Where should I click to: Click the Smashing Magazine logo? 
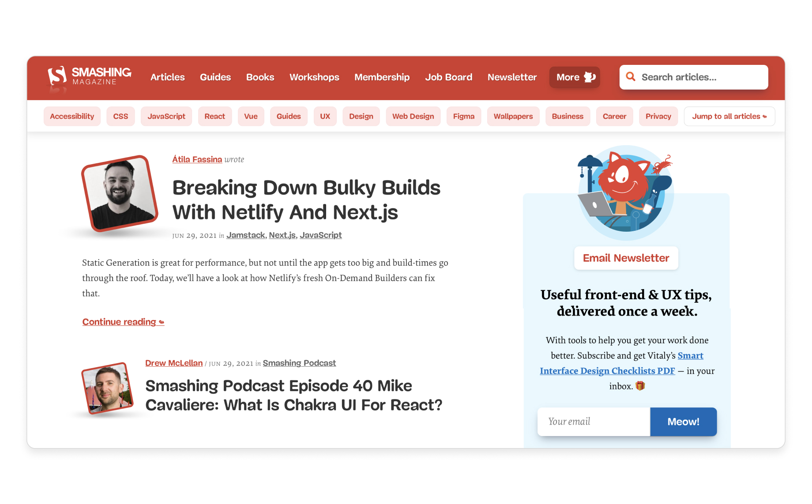[90, 77]
